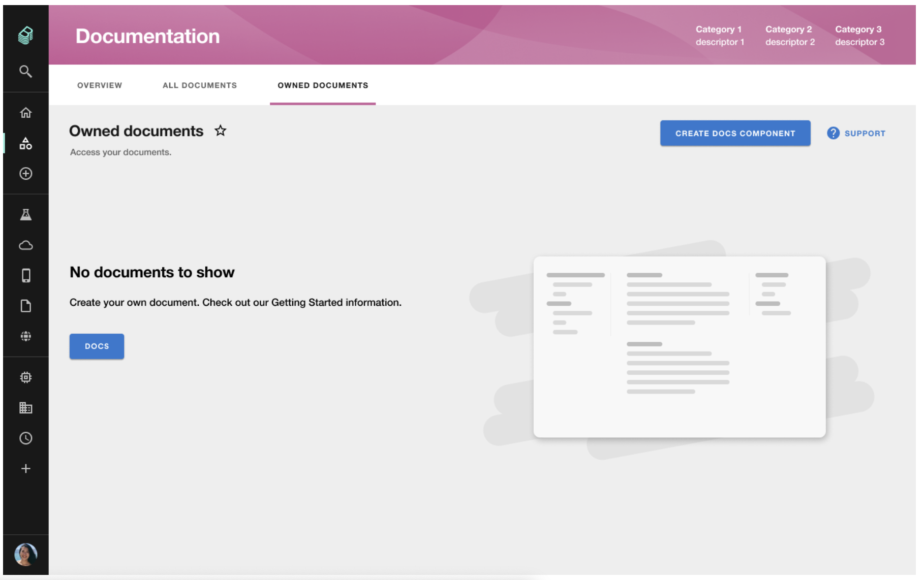The image size is (924, 580).
Task: Favorite Owned documents with the star
Action: [220, 131]
